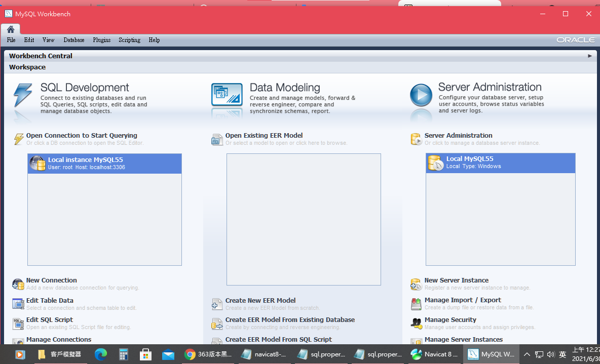Click the SQL Development lightning icon

(23, 95)
